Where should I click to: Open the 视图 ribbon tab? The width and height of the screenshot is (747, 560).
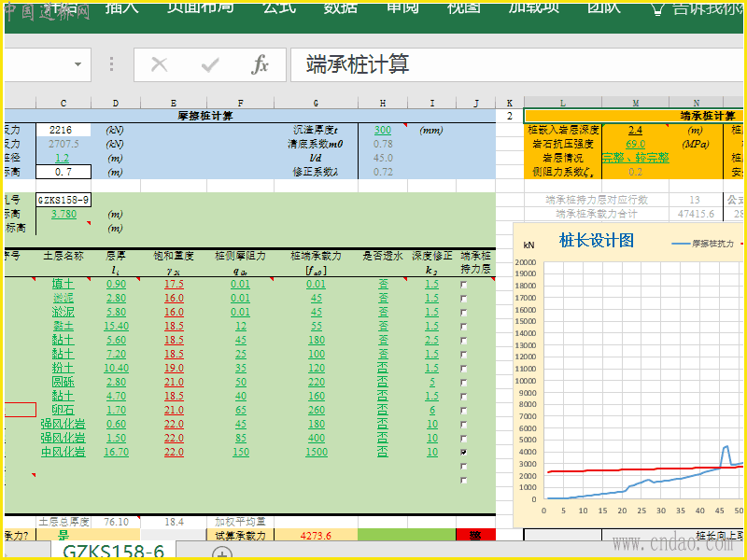(x=463, y=7)
